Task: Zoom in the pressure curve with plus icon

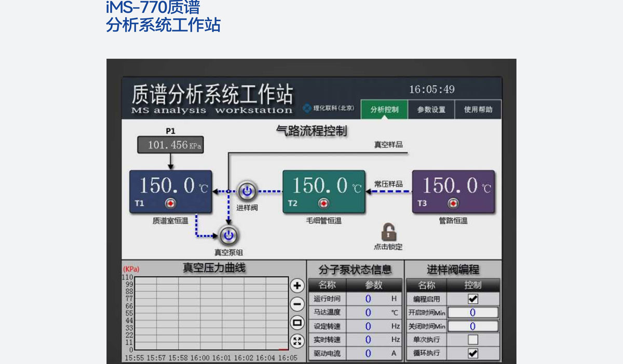Action: click(x=297, y=286)
